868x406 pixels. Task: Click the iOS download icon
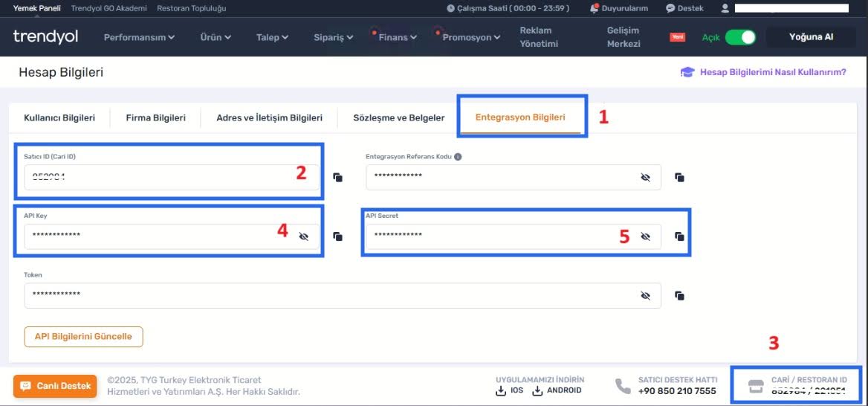tap(500, 391)
